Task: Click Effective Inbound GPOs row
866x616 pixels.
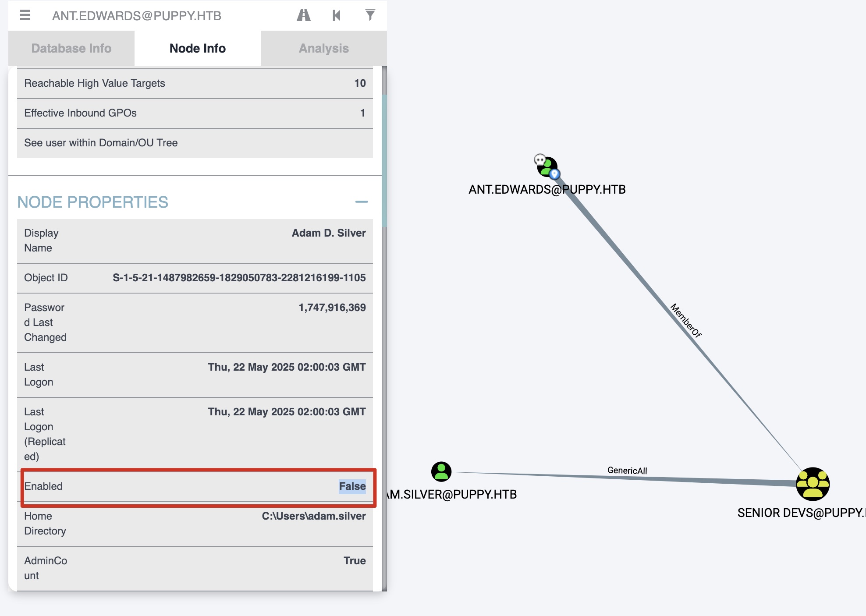Action: pyautogui.click(x=195, y=113)
